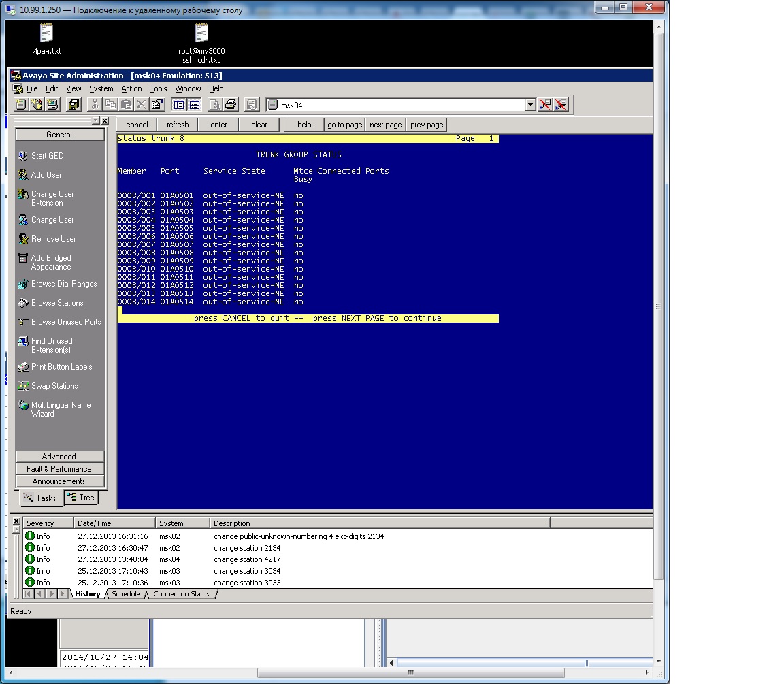Open the Window menu
The height and width of the screenshot is (684, 784).
tap(188, 88)
